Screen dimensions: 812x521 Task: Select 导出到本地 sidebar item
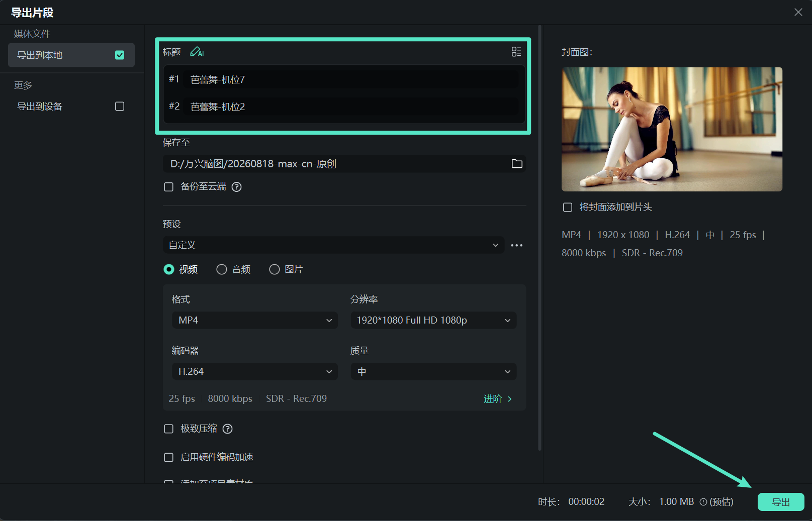tap(71, 55)
